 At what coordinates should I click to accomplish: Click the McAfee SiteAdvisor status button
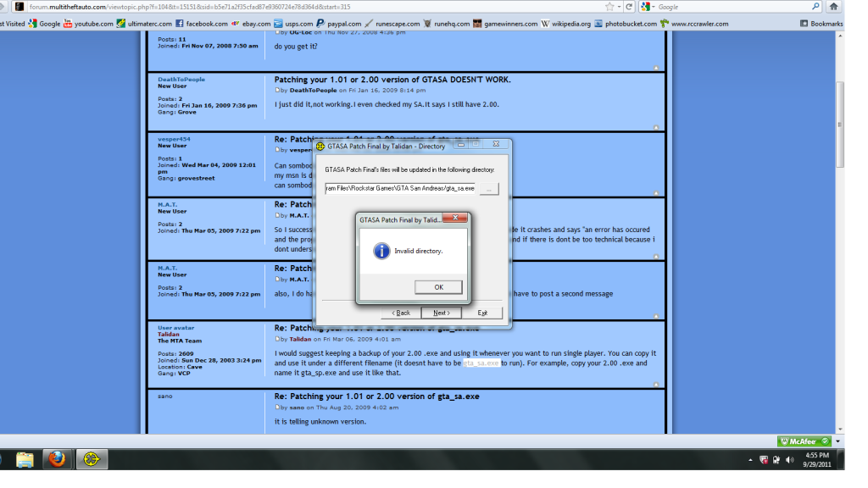point(804,441)
